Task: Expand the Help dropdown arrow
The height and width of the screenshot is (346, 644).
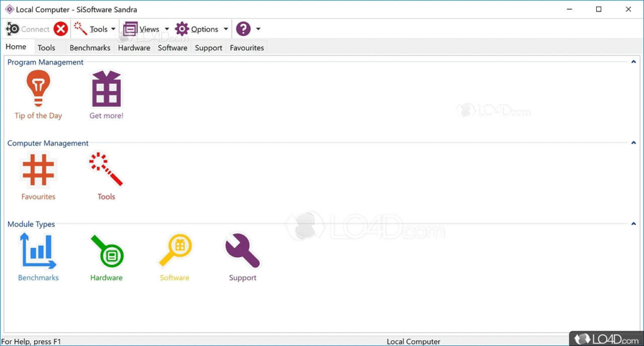Action: click(x=258, y=29)
